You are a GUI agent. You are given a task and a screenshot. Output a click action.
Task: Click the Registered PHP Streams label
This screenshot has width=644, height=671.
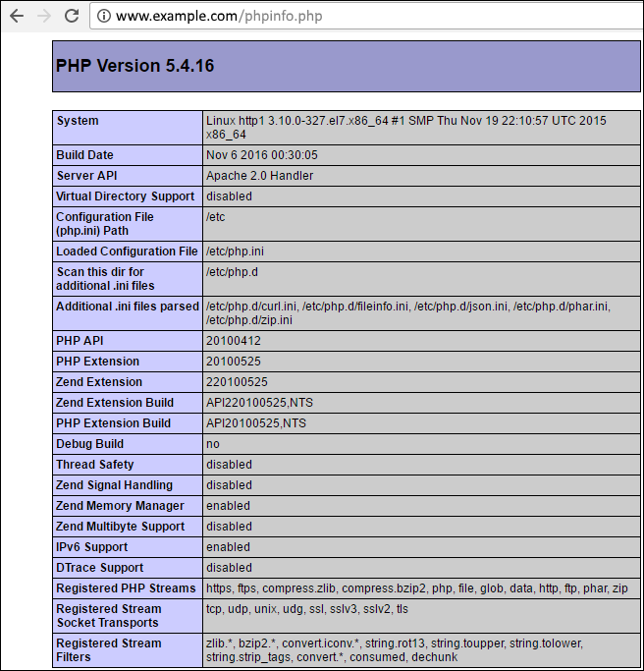click(124, 588)
